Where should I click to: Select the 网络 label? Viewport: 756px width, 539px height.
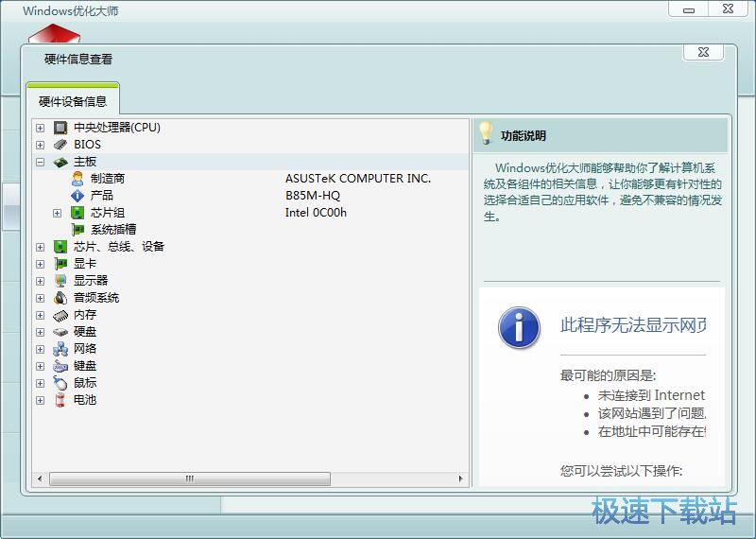85,349
